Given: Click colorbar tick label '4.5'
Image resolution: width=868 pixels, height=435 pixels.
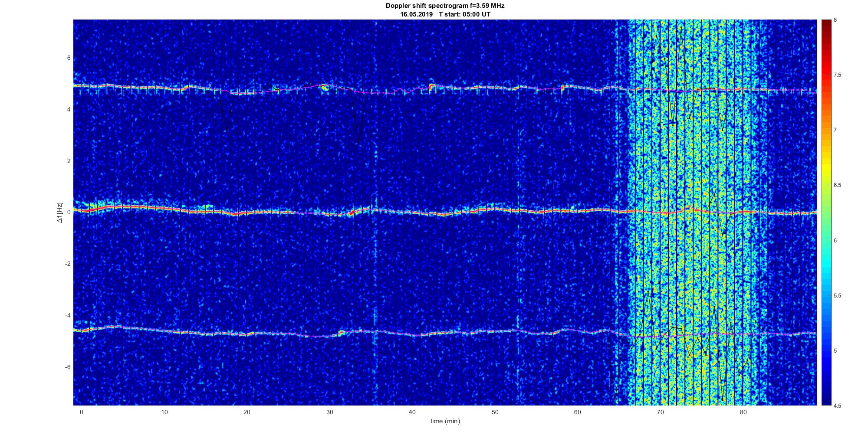Looking at the screenshot, I should tap(838, 406).
